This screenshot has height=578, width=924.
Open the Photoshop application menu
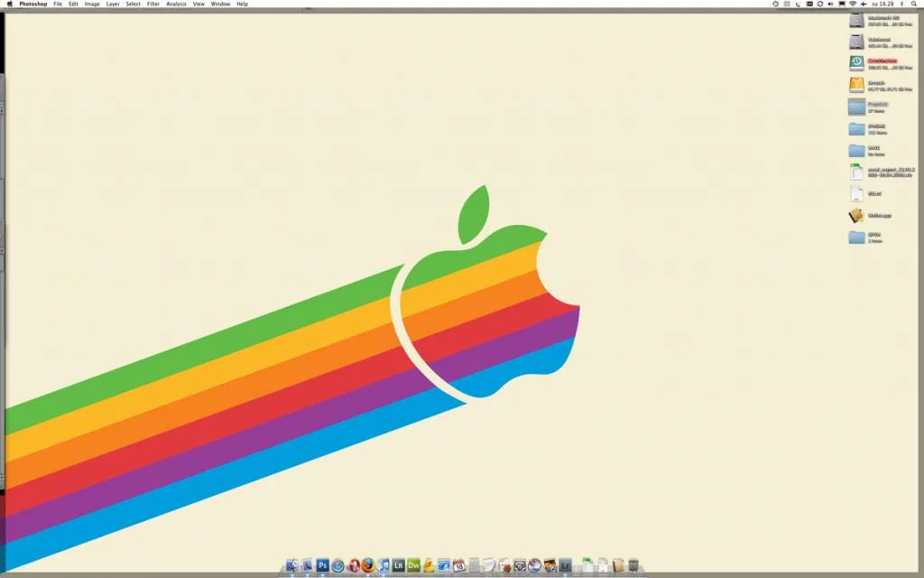point(33,5)
